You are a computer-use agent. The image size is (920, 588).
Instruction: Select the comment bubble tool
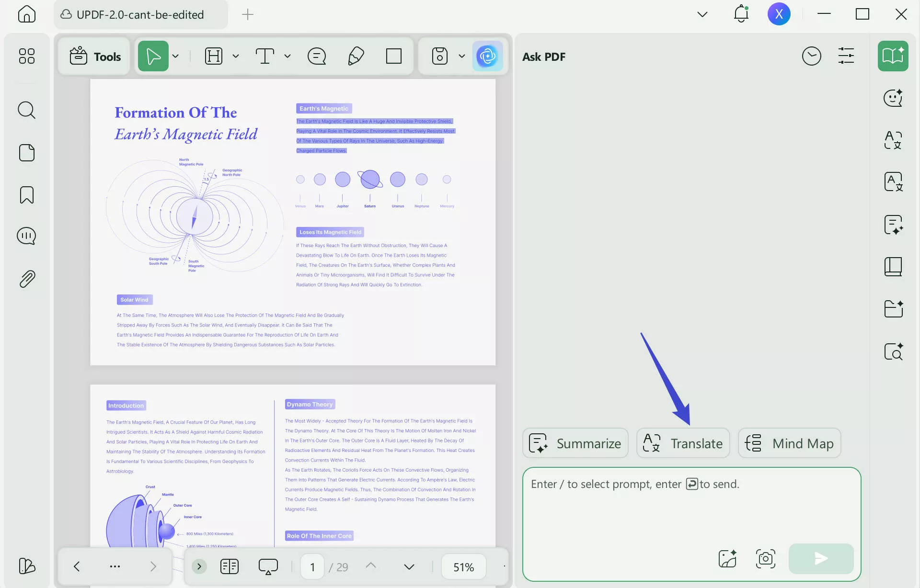316,57
